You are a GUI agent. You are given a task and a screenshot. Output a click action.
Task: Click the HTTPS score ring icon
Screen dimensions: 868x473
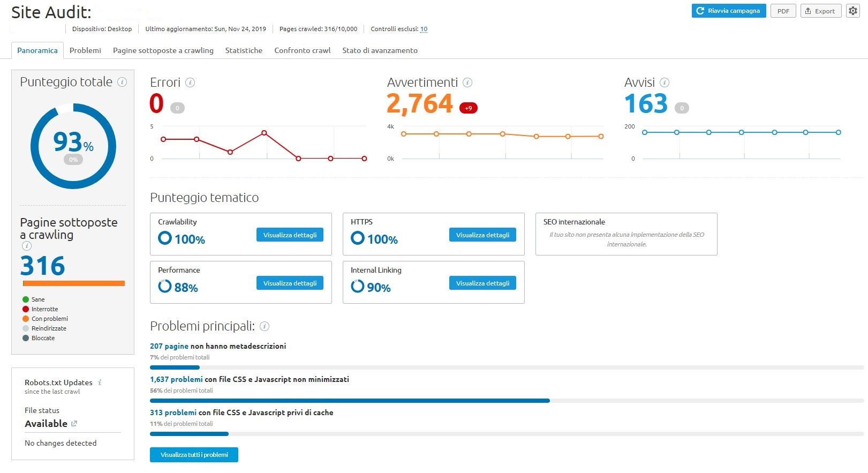[358, 238]
